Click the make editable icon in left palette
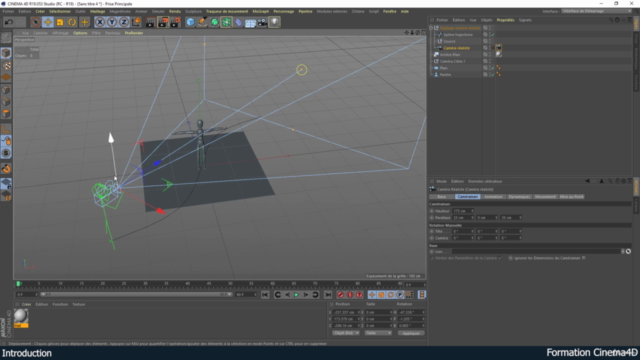Screen dimensions: 640x360 (x=6, y=38)
